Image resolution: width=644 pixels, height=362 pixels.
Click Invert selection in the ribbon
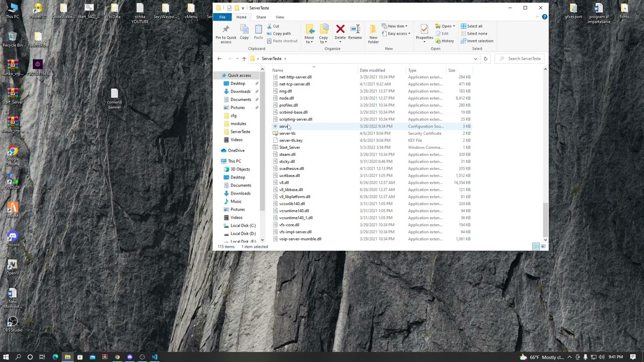476,41
